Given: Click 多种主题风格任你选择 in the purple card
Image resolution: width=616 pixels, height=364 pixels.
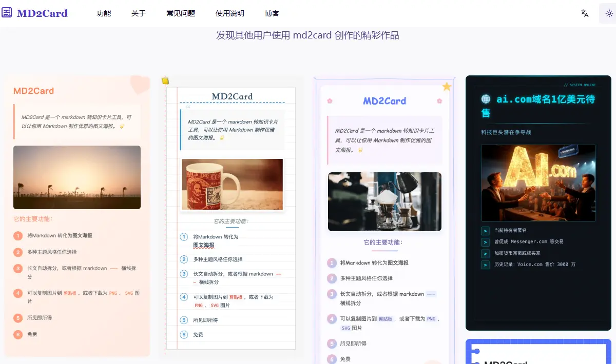Looking at the screenshot, I should coord(366,278).
